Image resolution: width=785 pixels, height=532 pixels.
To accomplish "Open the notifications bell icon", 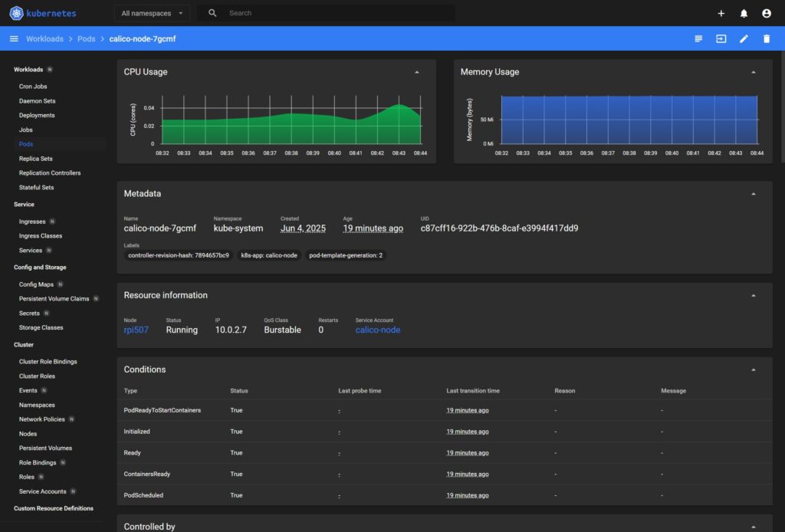I will (744, 14).
